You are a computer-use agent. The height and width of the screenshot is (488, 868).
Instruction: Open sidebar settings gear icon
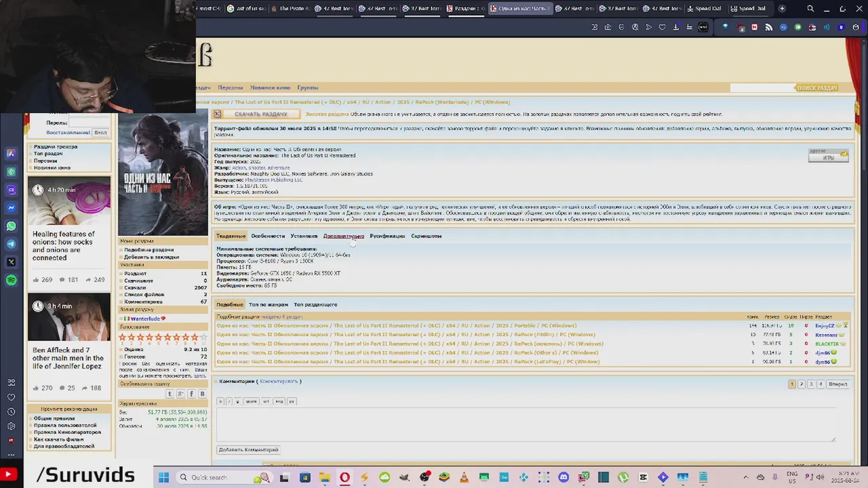tap(11, 426)
